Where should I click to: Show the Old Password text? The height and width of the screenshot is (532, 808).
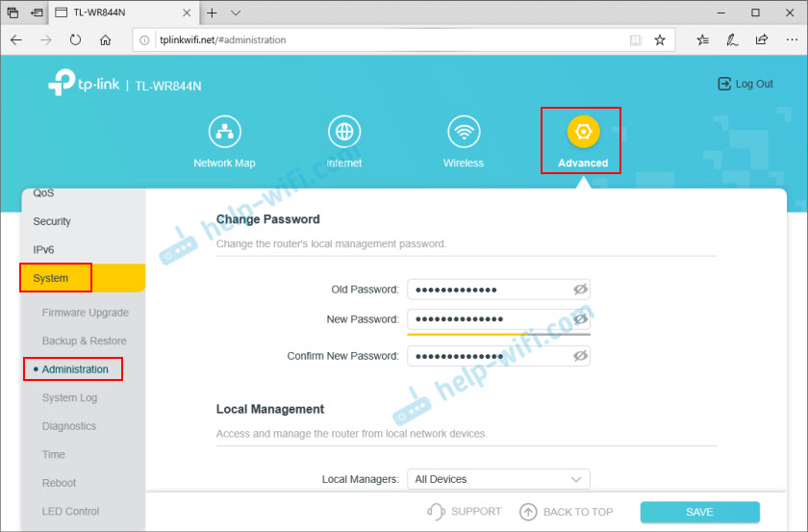[x=579, y=290]
